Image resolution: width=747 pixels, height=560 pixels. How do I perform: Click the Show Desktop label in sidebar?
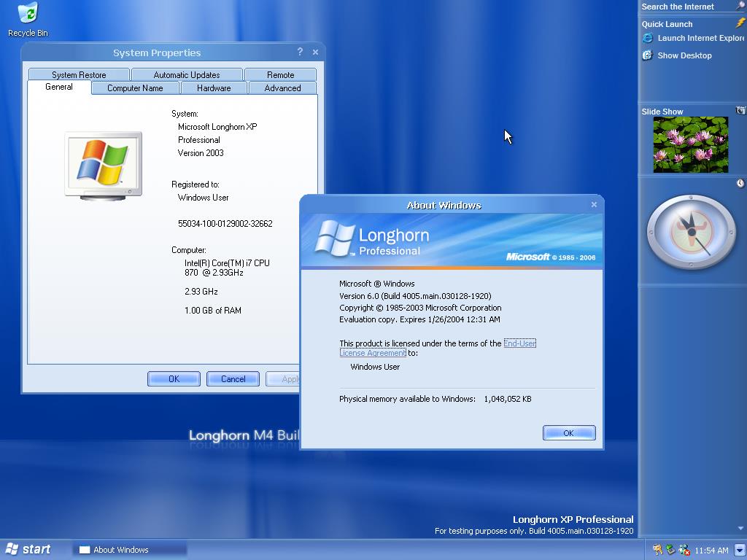[x=684, y=55]
